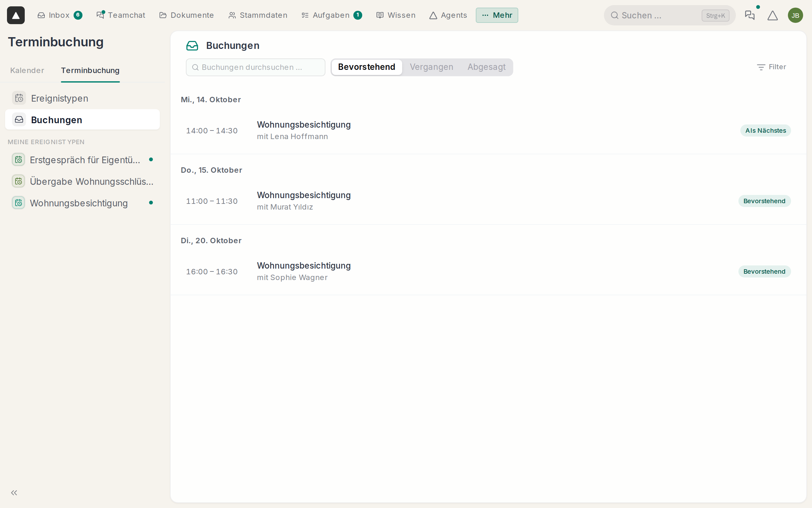The height and width of the screenshot is (508, 812).
Task: Click the Als Nächstes status badge
Action: pos(765,130)
